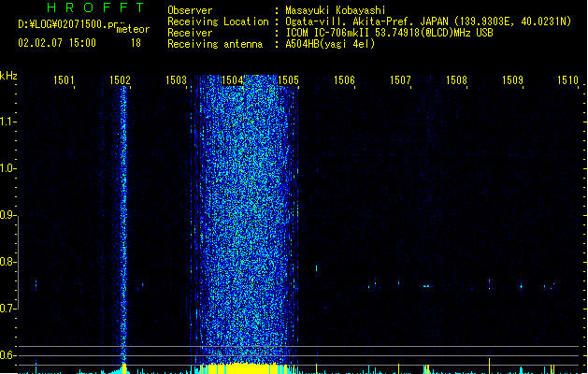Click the wide echo burst around 1504

(245, 220)
